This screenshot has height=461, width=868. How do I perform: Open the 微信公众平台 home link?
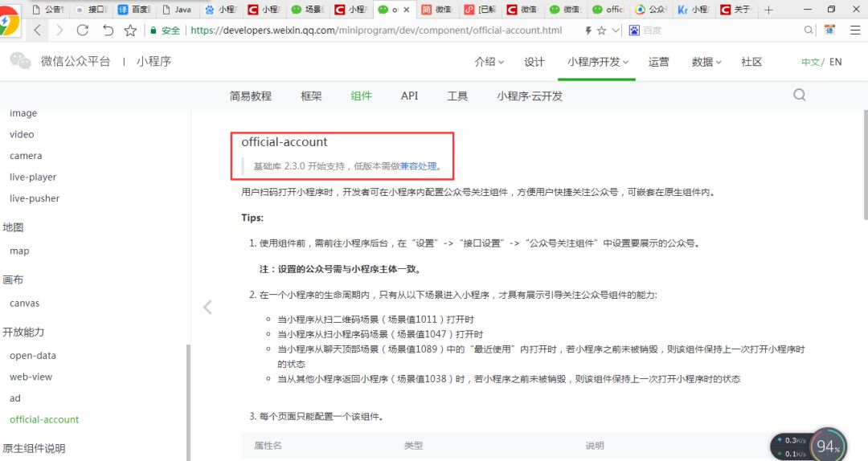coord(76,61)
